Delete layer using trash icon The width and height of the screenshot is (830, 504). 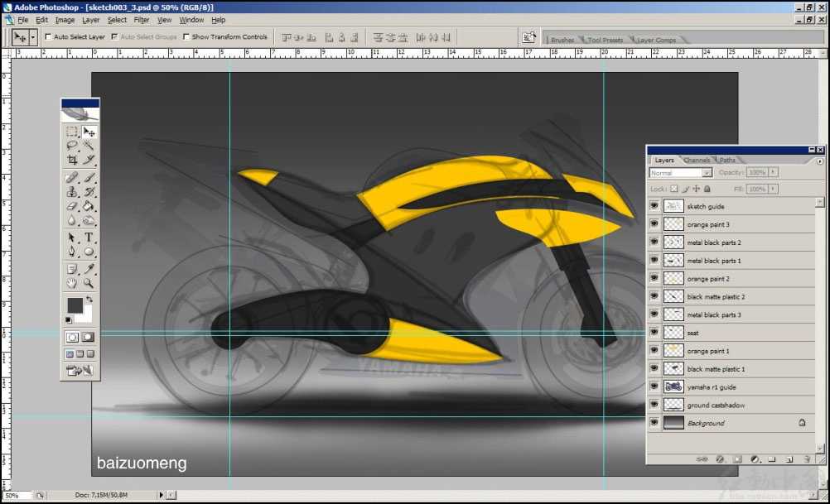[x=806, y=458]
